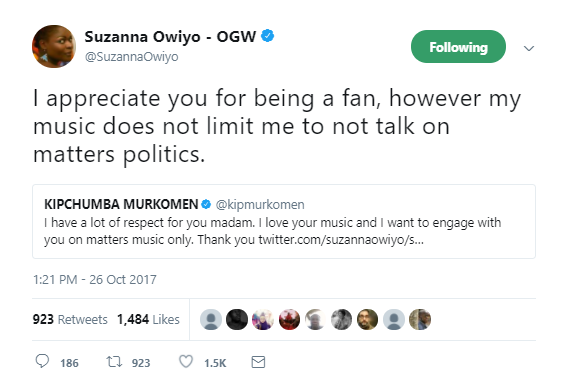
Task: Click the first grey default liker avatar
Action: (211, 319)
